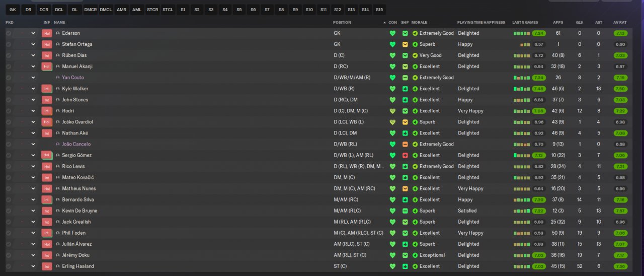The height and width of the screenshot is (276, 644).
Task: Click Yan Couto's match sharpness dash icon
Action: [x=405, y=78]
